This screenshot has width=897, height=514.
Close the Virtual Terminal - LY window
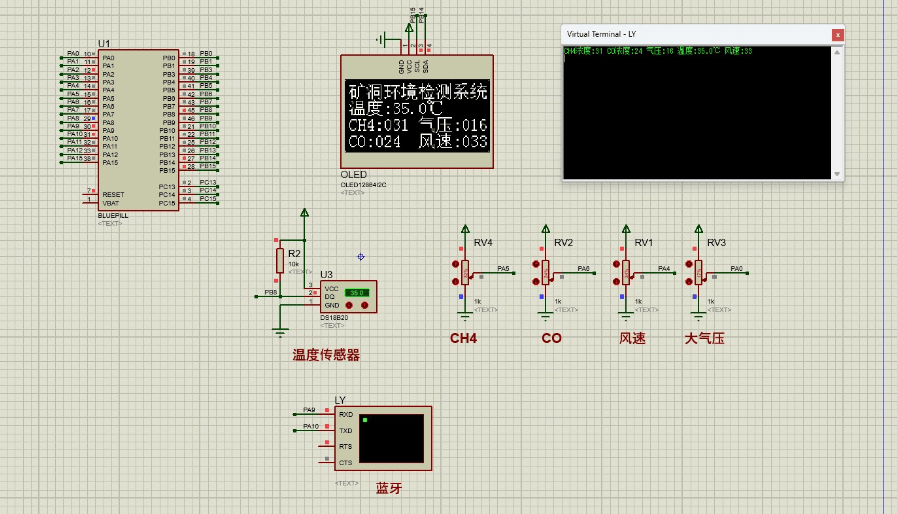(837, 34)
